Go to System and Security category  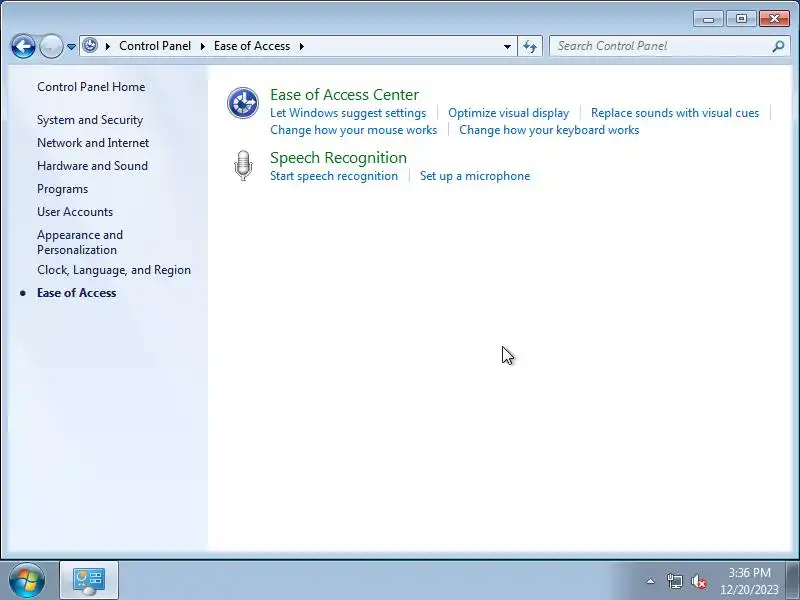click(90, 120)
